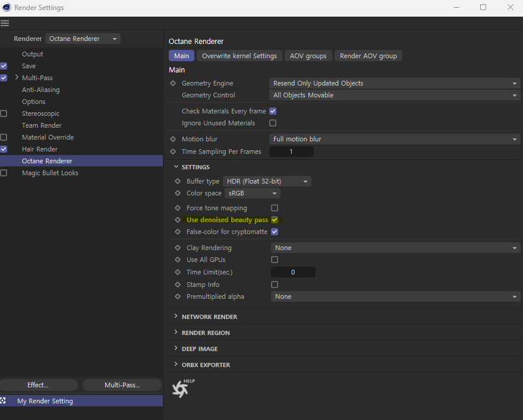Enable Ignore Unused Materials checkbox

[273, 123]
